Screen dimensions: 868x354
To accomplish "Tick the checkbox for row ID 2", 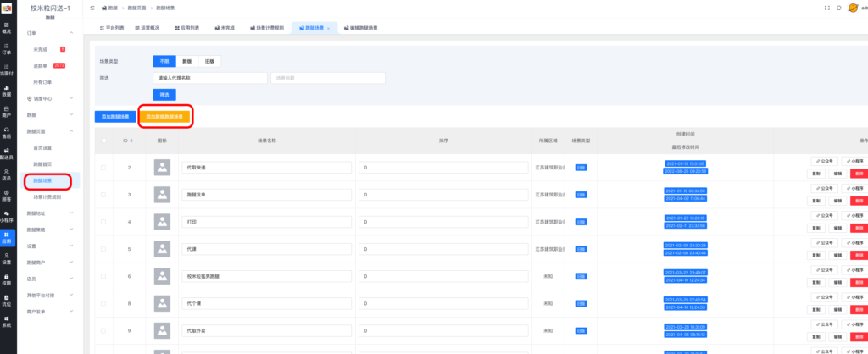I will (103, 168).
